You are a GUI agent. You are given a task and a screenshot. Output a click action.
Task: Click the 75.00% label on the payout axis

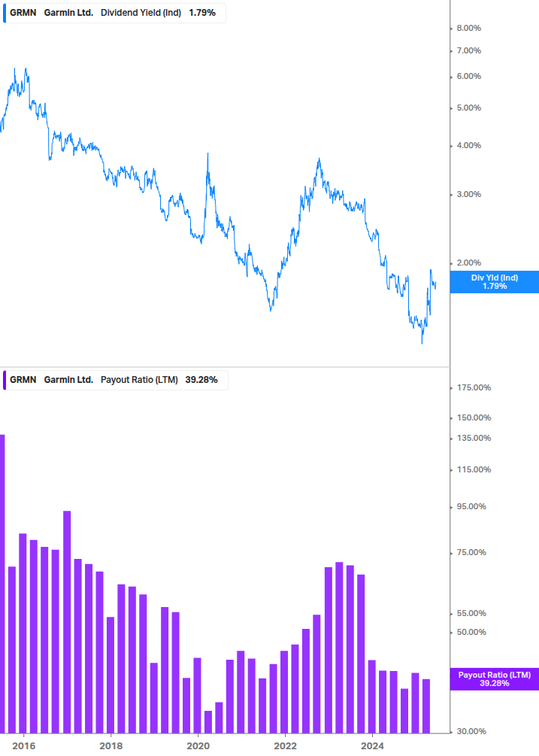471,553
